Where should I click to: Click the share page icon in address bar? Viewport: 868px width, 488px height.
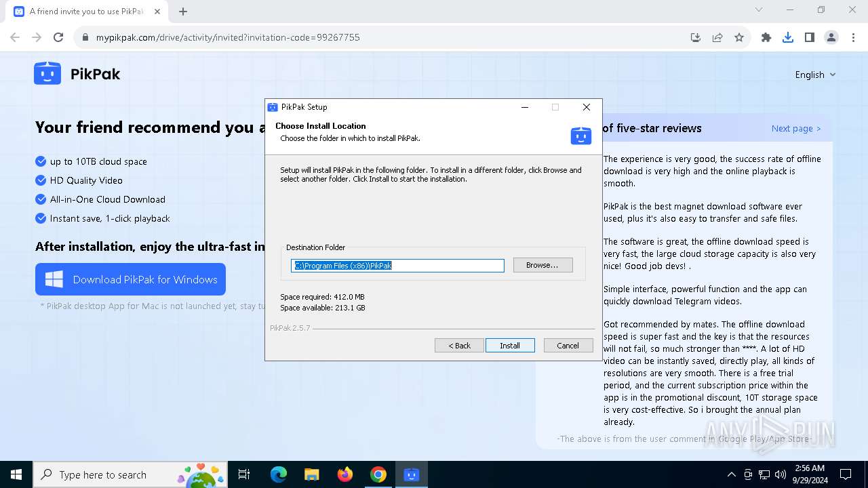pyautogui.click(x=717, y=37)
